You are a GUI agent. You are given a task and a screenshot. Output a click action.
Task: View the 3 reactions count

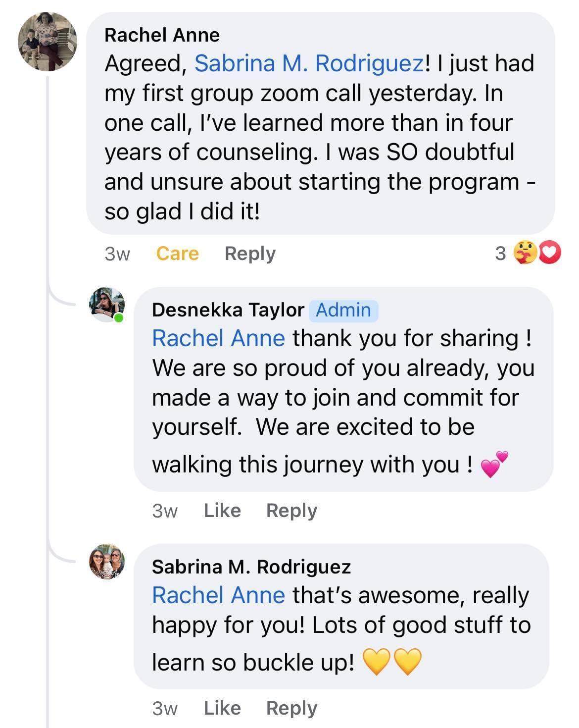(500, 253)
